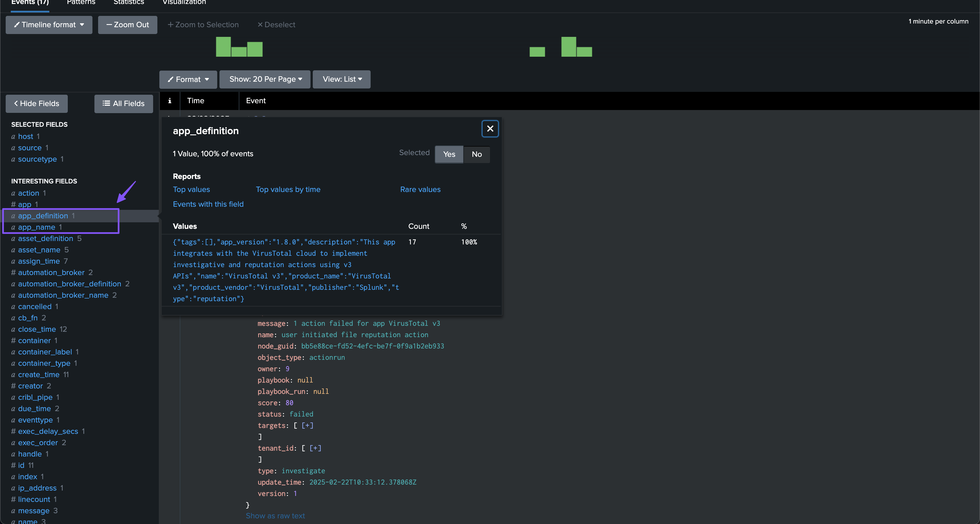Open Top values by time report

tap(288, 189)
